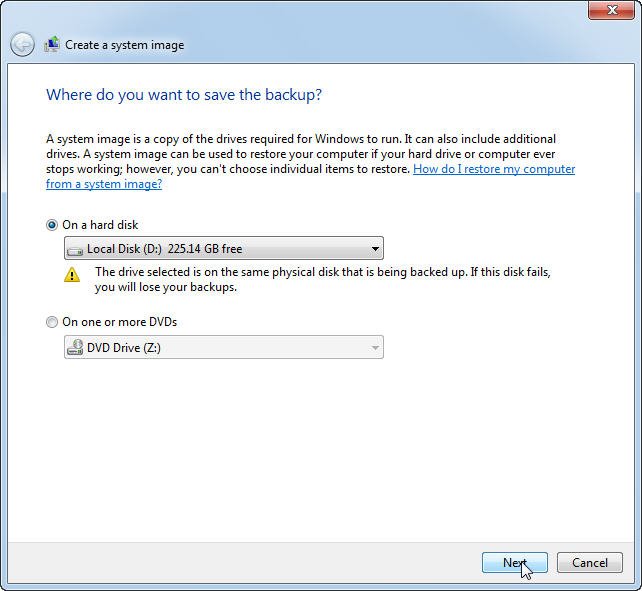Screen dimensions: 642x591
Task: Choose the "On one or more DVDs" radio button
Action: tap(52, 322)
